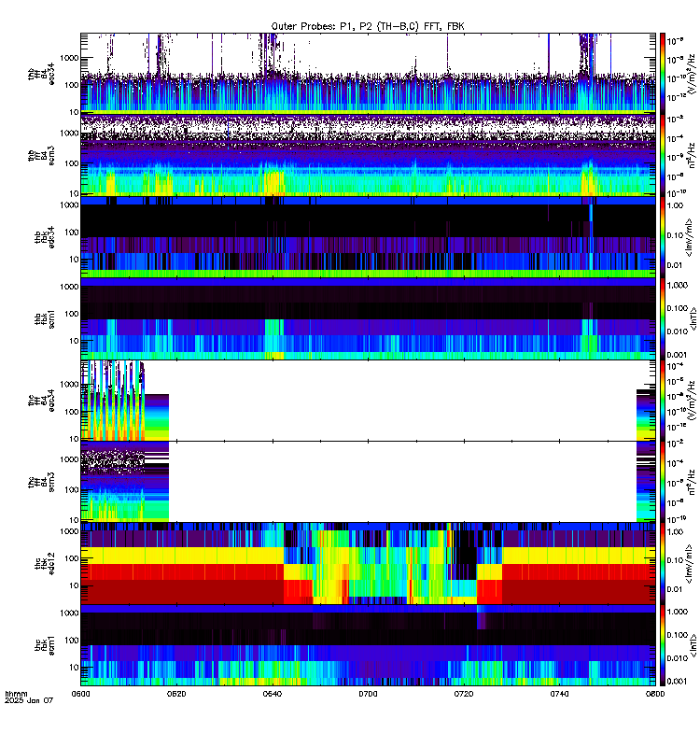Click the <|mV/m|> unit label of thb edc34

pos(689,237)
